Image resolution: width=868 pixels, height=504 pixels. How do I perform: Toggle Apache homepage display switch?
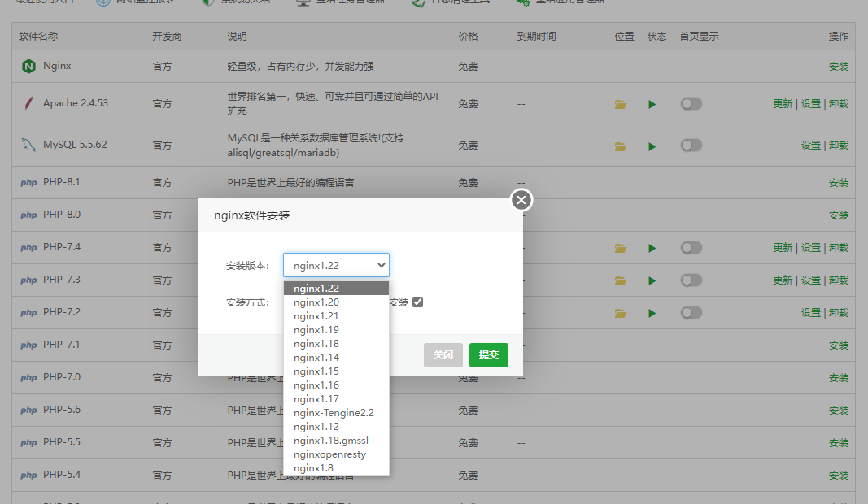click(691, 104)
